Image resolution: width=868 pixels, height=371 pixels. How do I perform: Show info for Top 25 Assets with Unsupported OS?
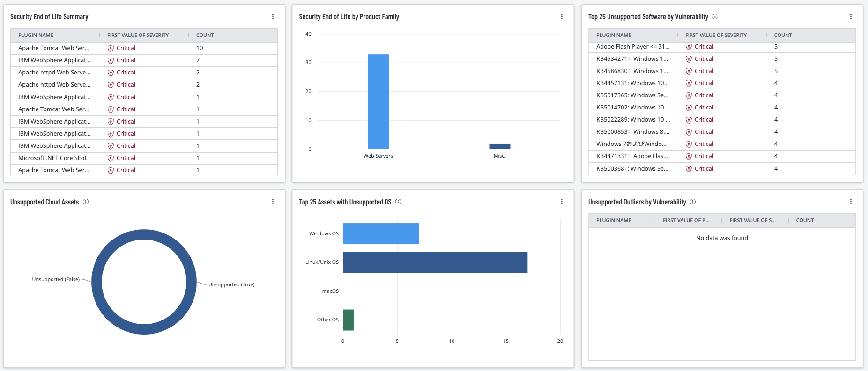[398, 202]
